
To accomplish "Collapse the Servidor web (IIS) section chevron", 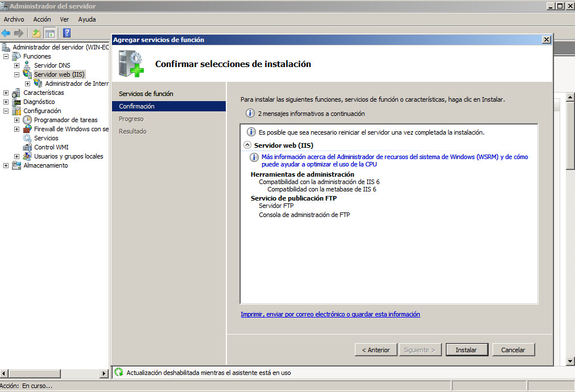I will coord(247,145).
